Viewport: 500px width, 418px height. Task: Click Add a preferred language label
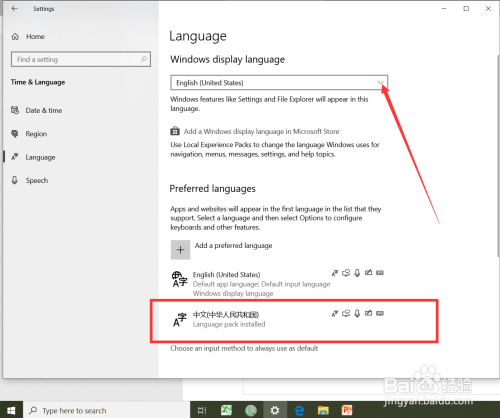click(x=233, y=246)
